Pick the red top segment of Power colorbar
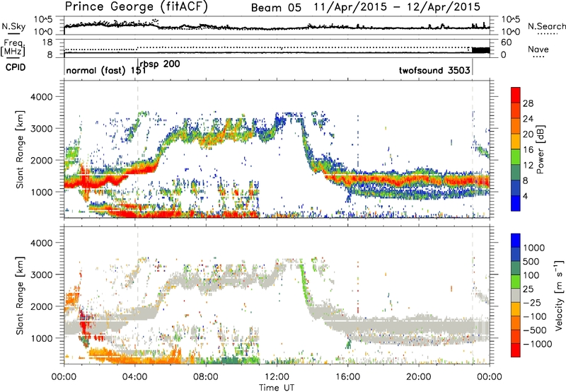This screenshot has height=392, width=566. pyautogui.click(x=516, y=96)
